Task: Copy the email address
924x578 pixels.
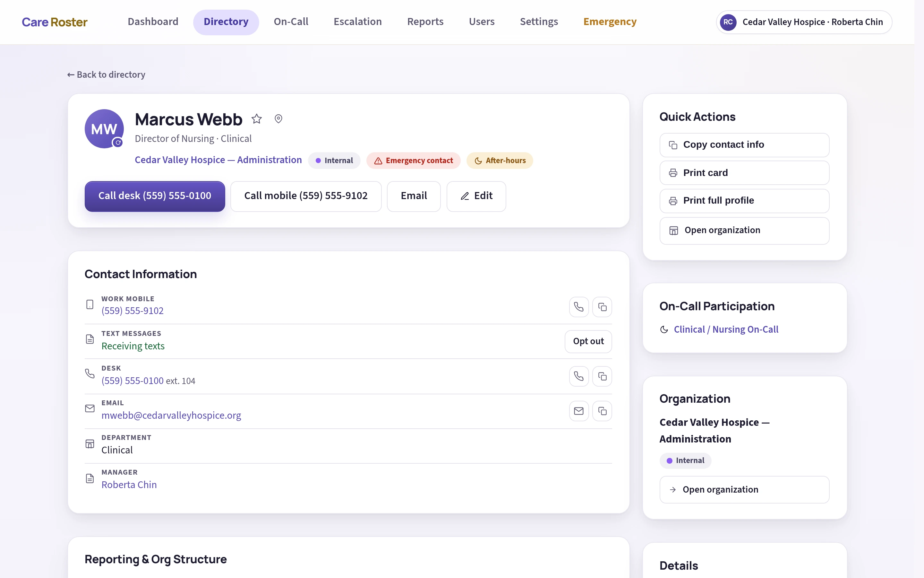Action: [x=602, y=411]
